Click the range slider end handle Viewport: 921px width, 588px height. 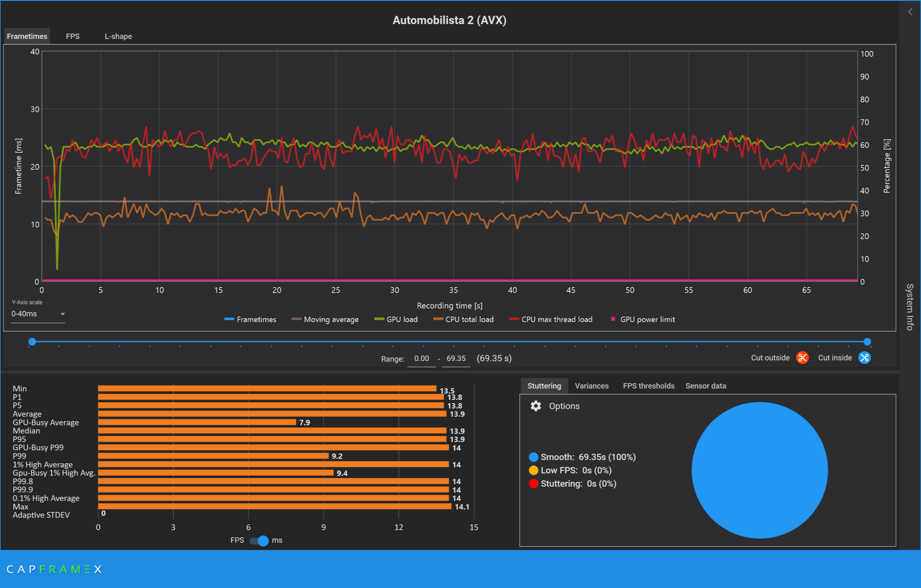(x=867, y=341)
